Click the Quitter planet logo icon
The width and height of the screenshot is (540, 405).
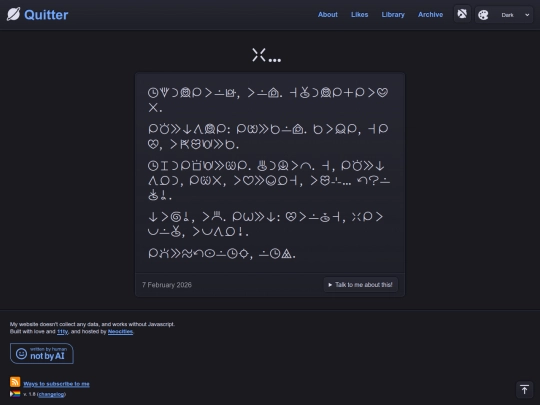pos(13,14)
